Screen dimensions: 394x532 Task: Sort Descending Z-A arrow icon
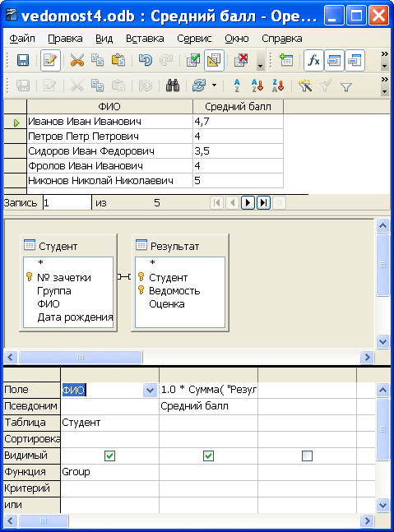(x=278, y=86)
